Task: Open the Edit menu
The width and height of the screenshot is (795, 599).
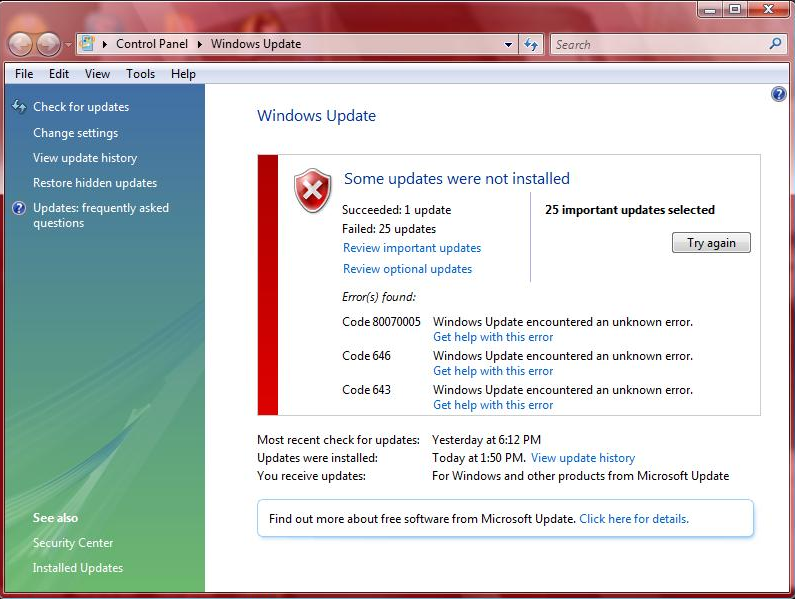Action: (59, 74)
